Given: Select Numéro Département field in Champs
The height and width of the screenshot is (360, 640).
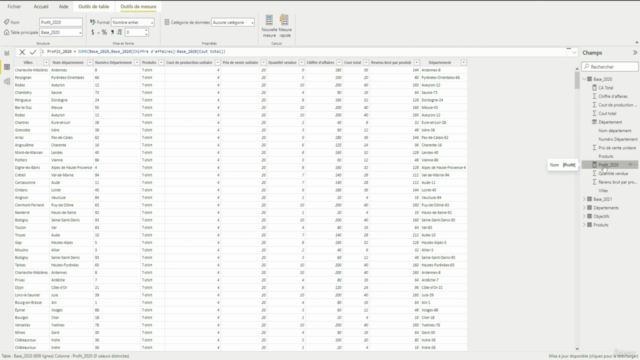Looking at the screenshot, I should [x=618, y=139].
